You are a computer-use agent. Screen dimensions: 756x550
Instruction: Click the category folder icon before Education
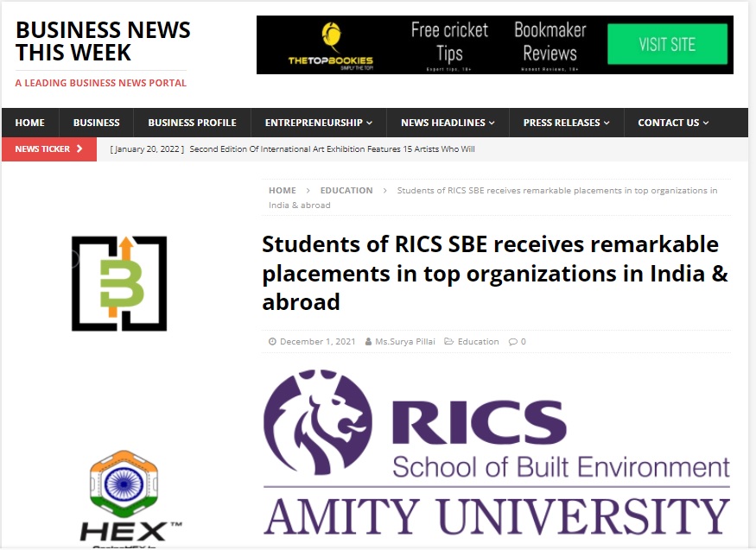click(x=448, y=341)
